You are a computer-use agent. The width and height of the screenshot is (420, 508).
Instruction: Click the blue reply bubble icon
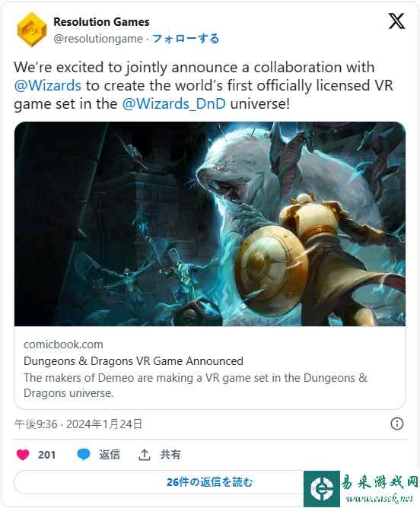pos(84,455)
